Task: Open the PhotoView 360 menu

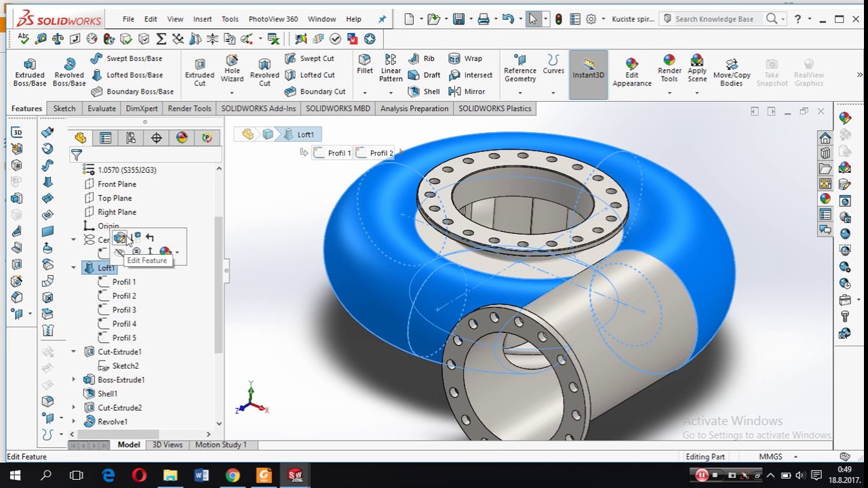Action: coord(273,19)
